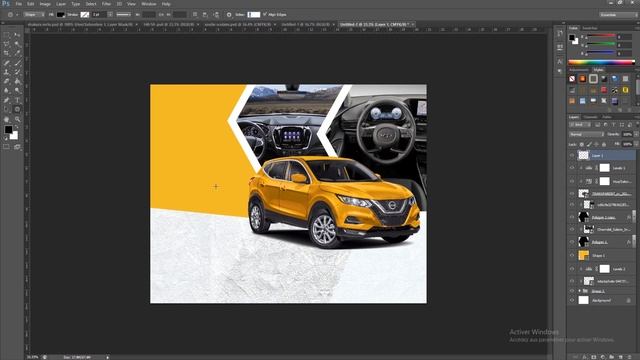This screenshot has height=360, width=640.
Task: Hide the Hue/Saturation adjustment layer
Action: pos(572,181)
